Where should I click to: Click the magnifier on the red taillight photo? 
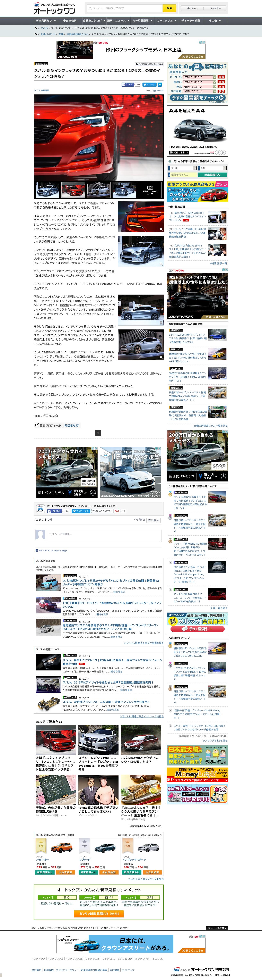[161, 229]
